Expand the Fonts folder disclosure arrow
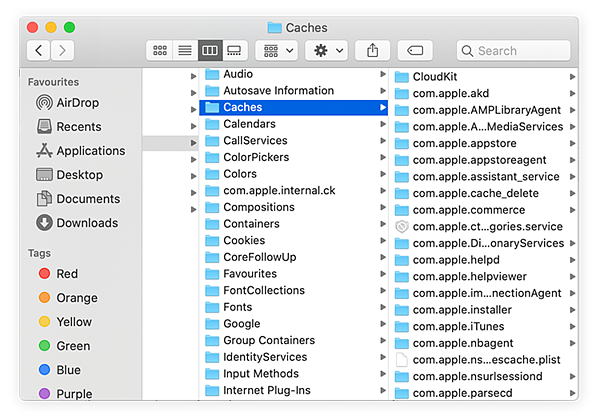Image resolution: width=600 pixels, height=420 pixels. pyautogui.click(x=383, y=307)
